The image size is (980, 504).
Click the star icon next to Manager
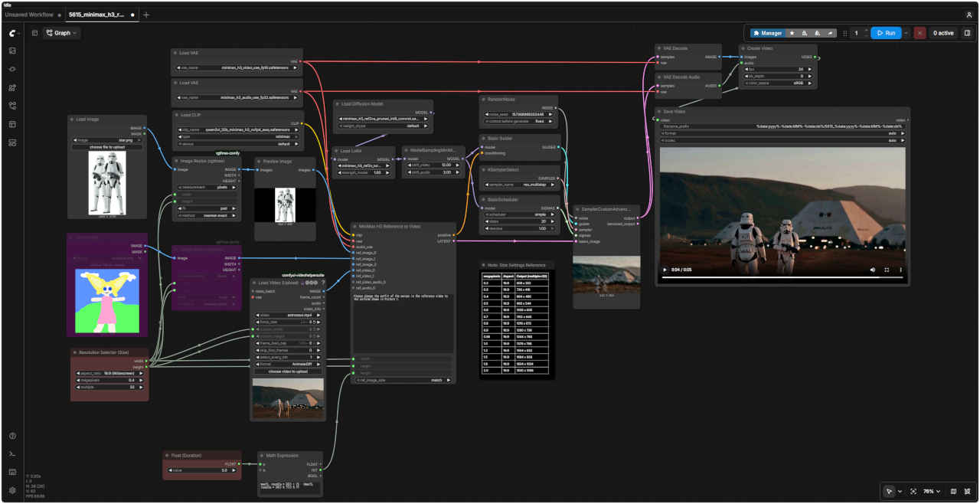[x=792, y=33]
